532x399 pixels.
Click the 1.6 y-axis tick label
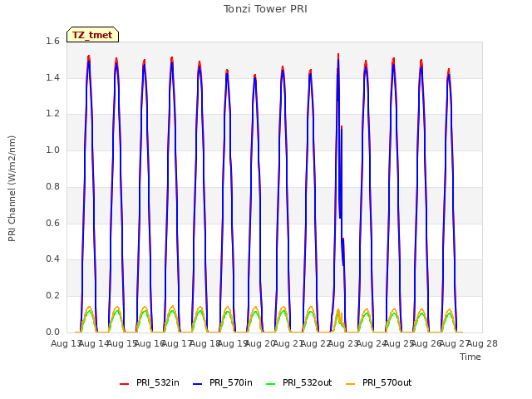[52, 41]
